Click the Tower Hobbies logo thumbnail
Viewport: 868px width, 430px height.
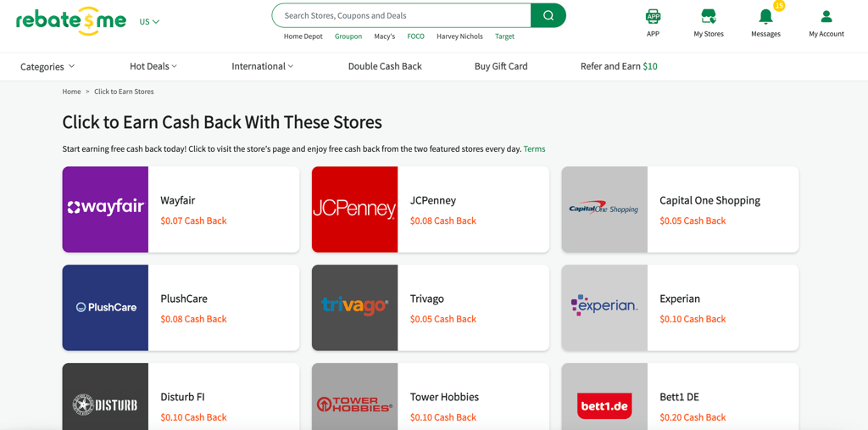point(355,397)
